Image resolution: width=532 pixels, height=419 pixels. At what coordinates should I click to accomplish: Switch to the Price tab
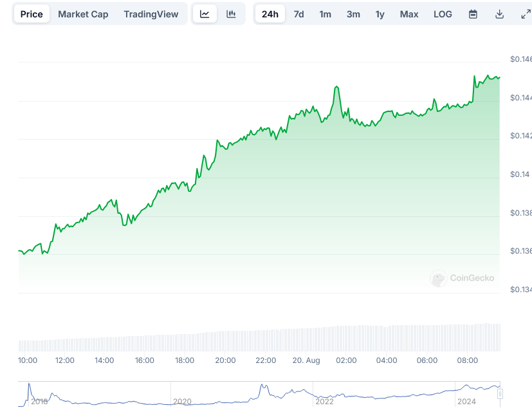pyautogui.click(x=32, y=14)
